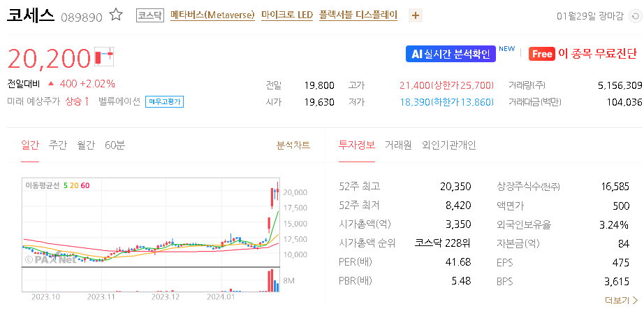Viewport: 644px width, 316px height.
Task: Click the tall red volume bar in chart
Action: (270, 280)
